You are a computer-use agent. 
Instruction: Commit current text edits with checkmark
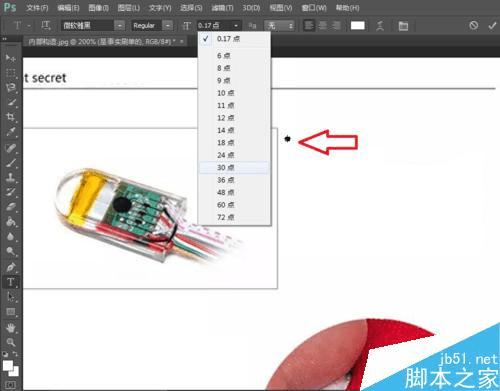pos(492,25)
